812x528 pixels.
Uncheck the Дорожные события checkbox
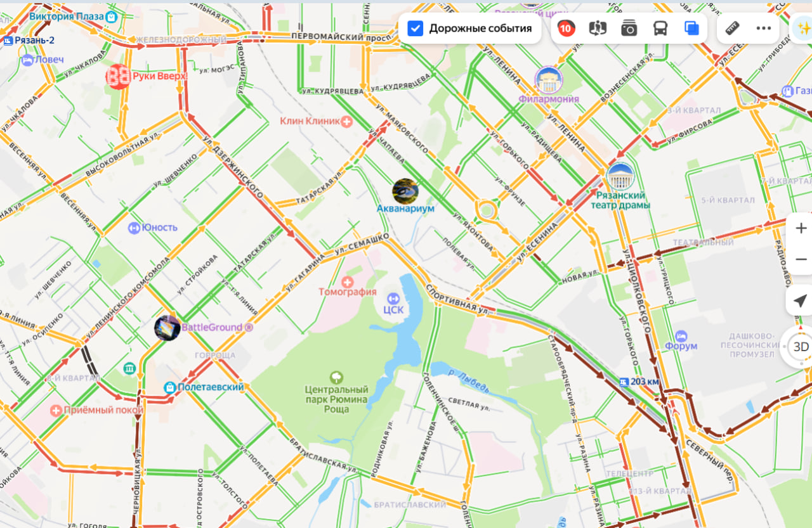coord(416,29)
